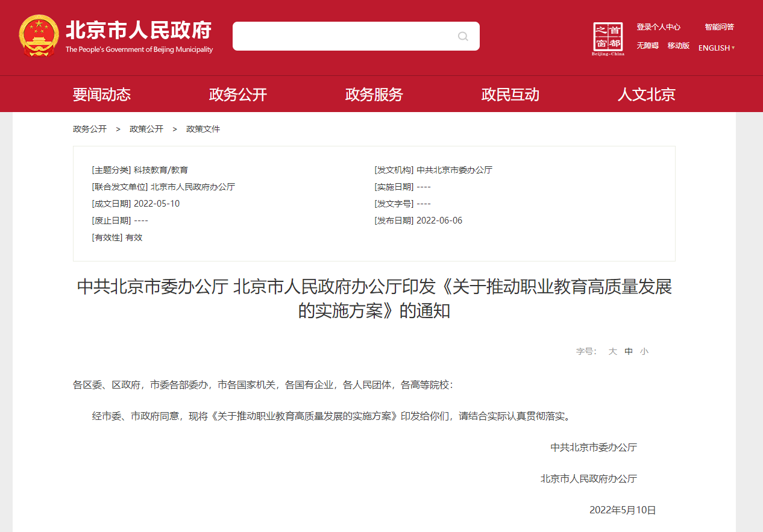Go to 政务公开 breadcrumb link
The height and width of the screenshot is (532, 763).
point(89,129)
